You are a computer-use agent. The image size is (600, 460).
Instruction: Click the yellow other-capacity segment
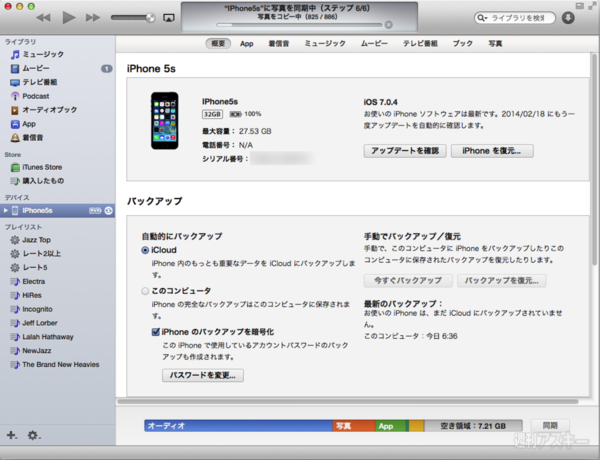point(416,426)
